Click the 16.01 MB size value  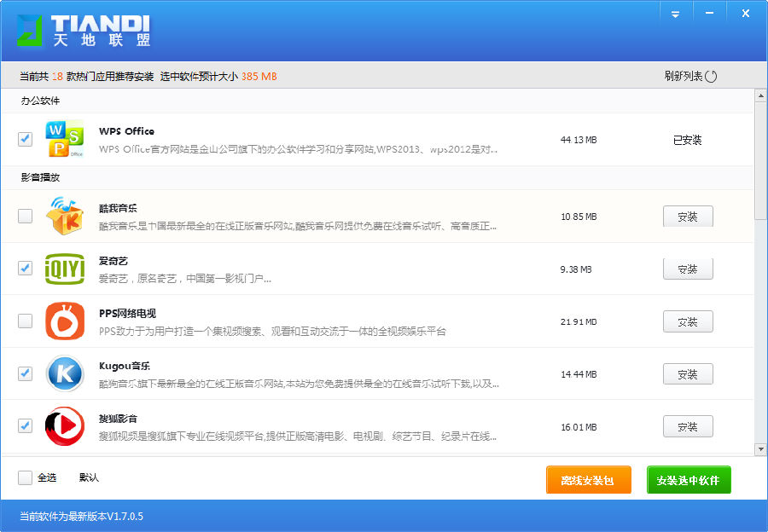579,427
